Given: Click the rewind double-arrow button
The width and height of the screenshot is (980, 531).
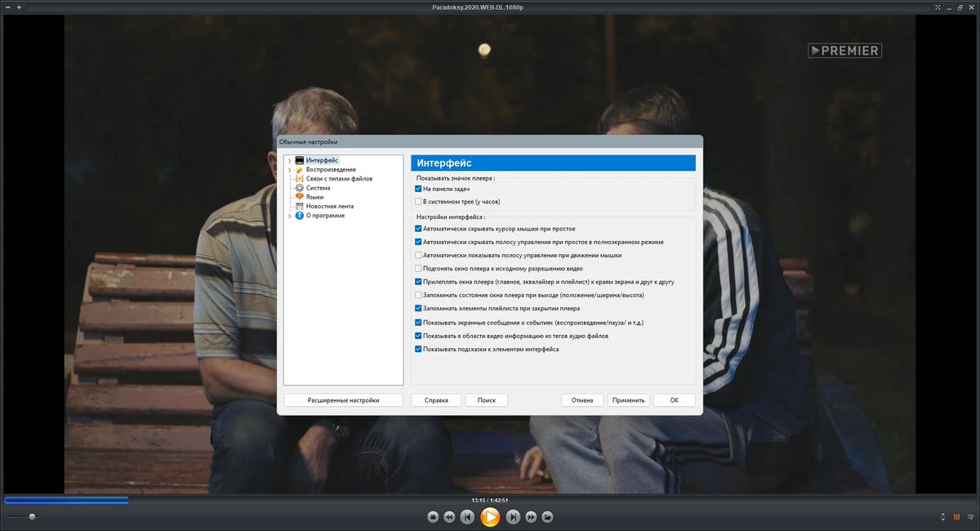Looking at the screenshot, I should pos(449,517).
